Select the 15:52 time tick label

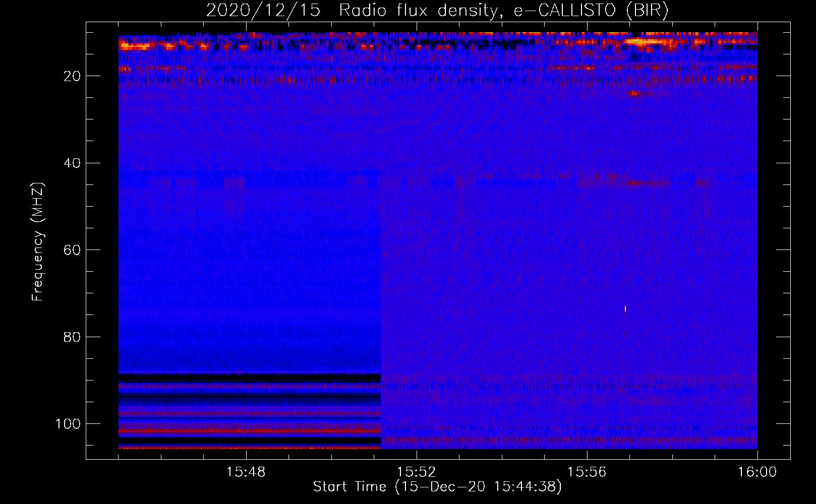[x=416, y=472]
